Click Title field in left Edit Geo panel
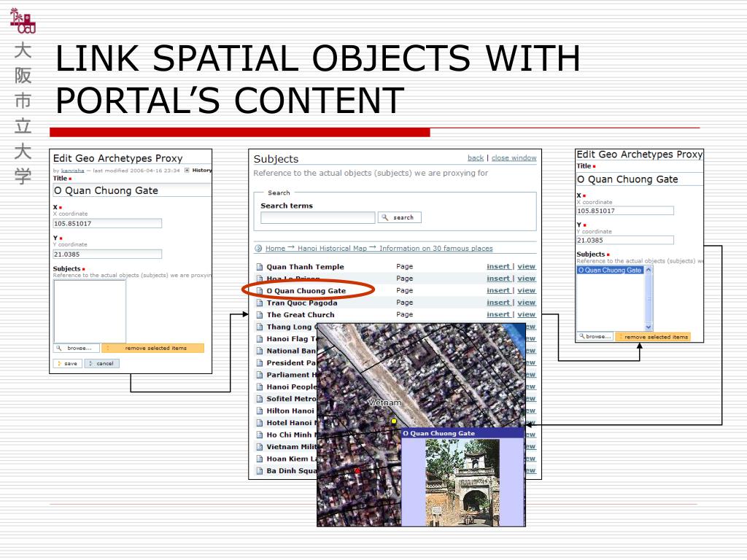The image size is (747, 560). pyautogui.click(x=132, y=190)
